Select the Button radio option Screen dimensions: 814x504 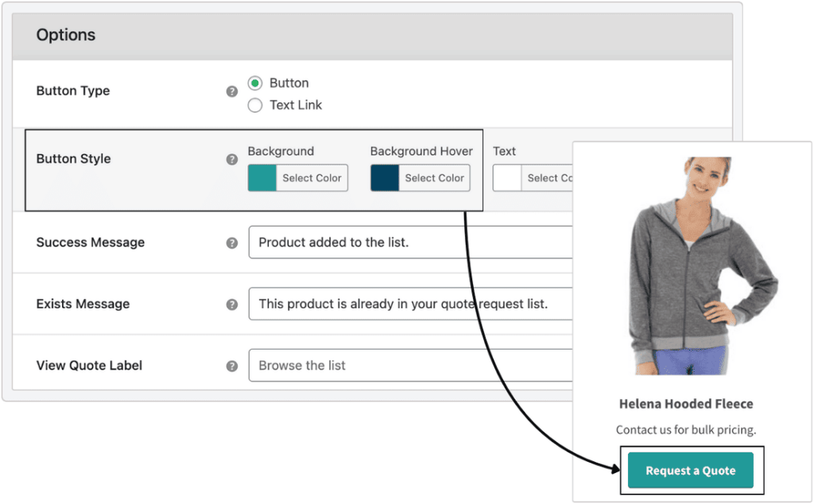click(255, 83)
